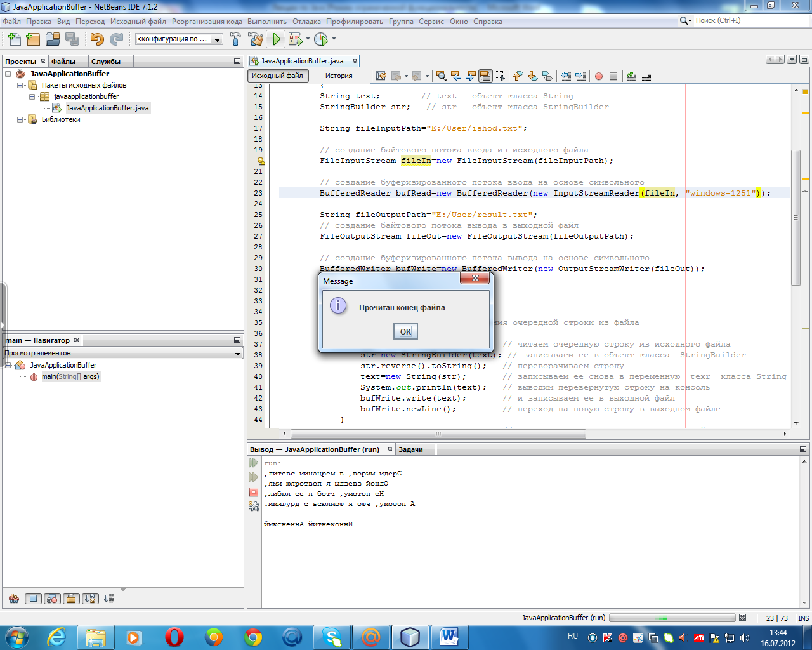Open the Файл menu
Viewport: 812px width, 650px height.
click(11, 22)
